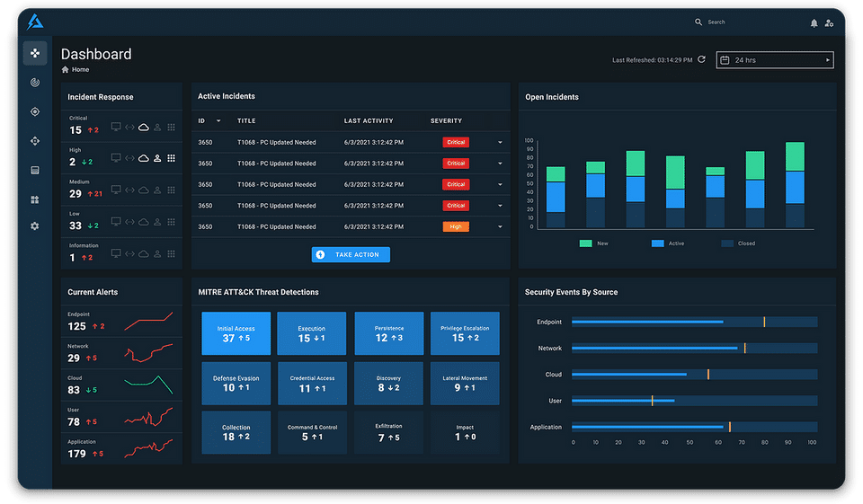Open the Impact threat tile

click(x=465, y=432)
